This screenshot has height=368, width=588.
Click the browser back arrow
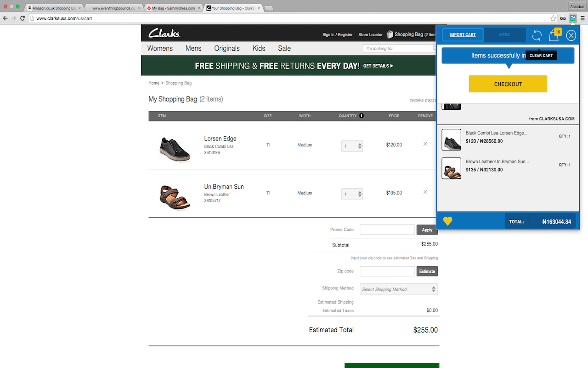pos(6,18)
